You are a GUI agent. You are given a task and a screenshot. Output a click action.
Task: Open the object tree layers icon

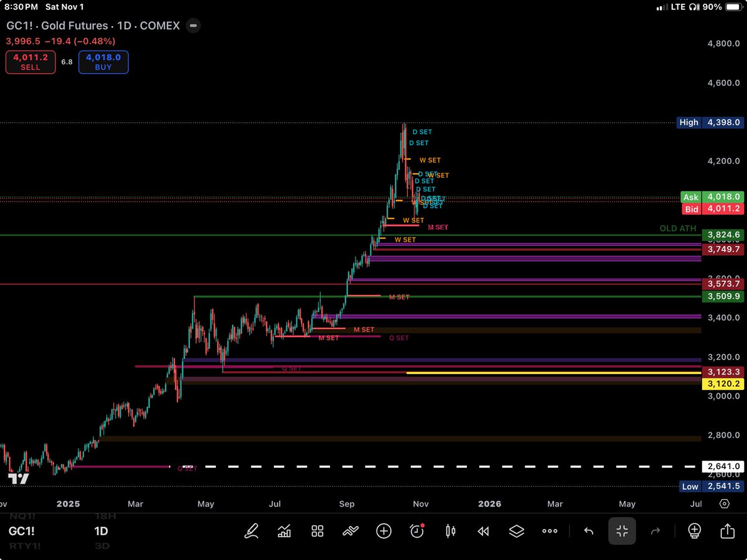point(516,531)
